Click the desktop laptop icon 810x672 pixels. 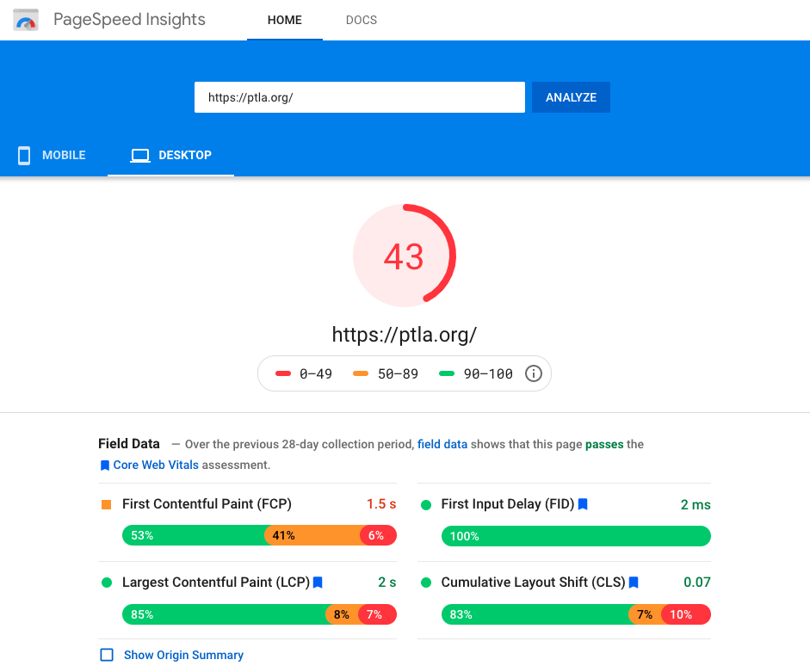tap(140, 156)
